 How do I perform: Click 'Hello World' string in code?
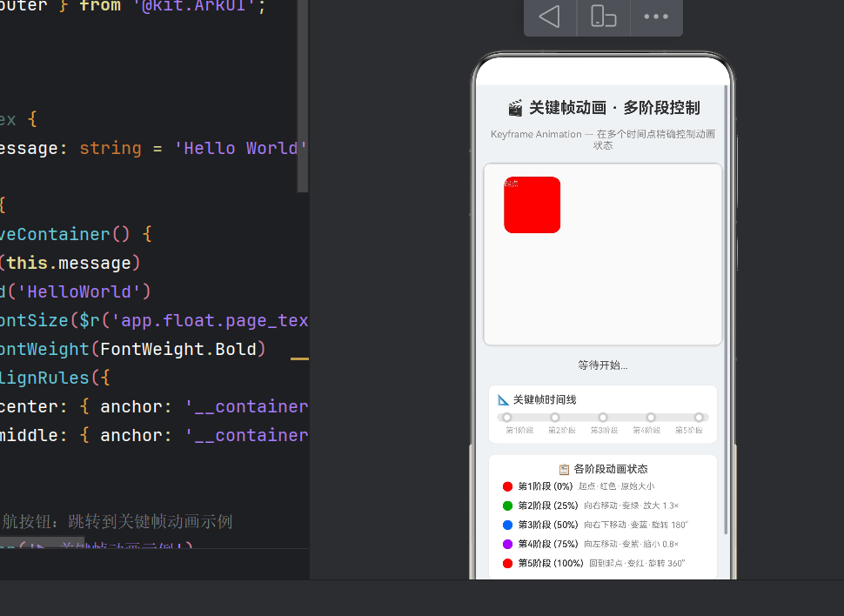(241, 148)
